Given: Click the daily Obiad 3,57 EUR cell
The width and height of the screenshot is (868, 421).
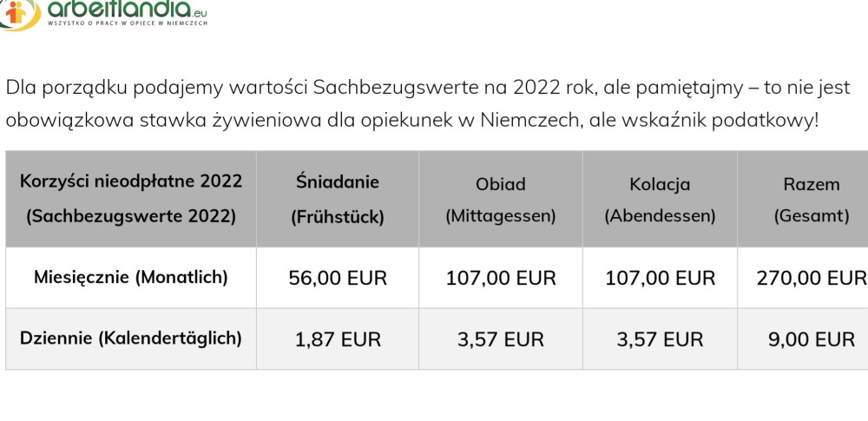Looking at the screenshot, I should tap(500, 339).
